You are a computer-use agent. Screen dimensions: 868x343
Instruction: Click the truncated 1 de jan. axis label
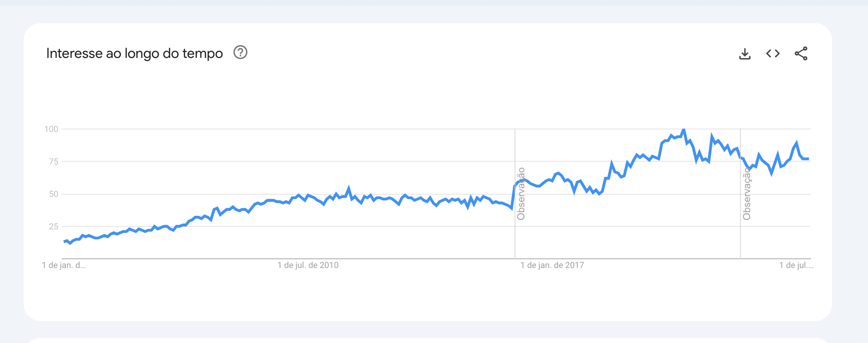[x=63, y=265]
